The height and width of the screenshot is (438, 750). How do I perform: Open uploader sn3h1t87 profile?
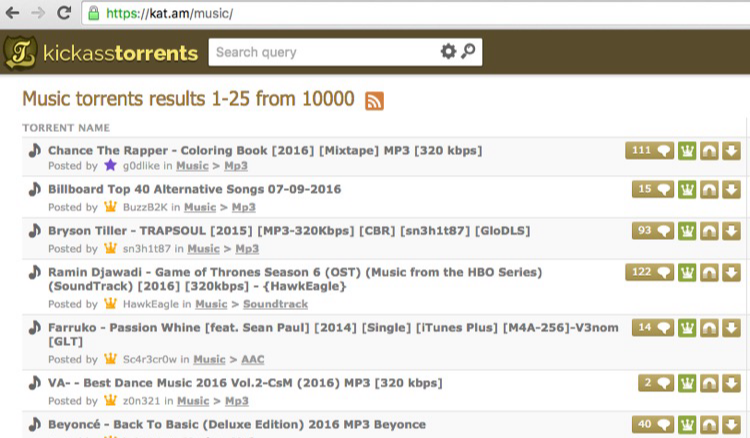coord(147,249)
